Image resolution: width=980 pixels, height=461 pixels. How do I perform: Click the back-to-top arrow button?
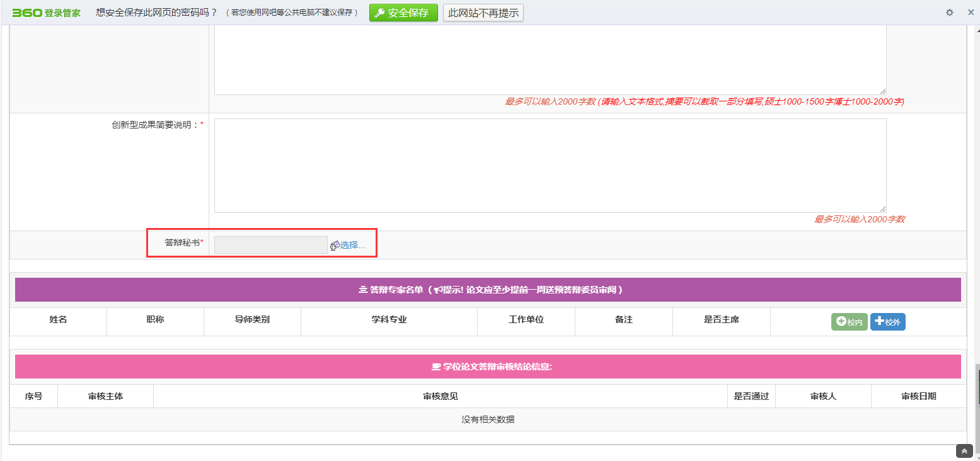pos(964,451)
